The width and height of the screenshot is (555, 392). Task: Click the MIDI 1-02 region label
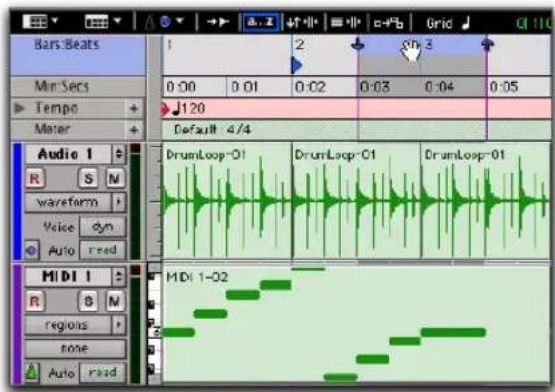click(197, 277)
